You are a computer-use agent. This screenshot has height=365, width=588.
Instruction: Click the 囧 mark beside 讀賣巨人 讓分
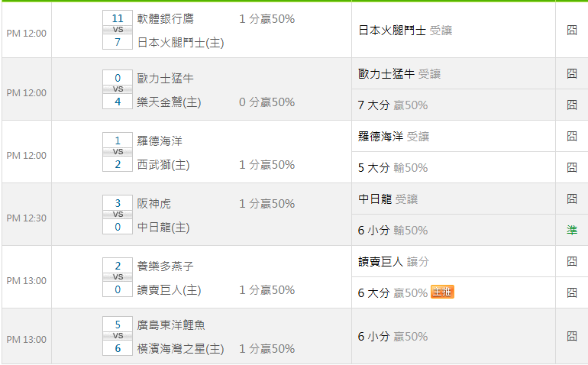[x=571, y=262]
